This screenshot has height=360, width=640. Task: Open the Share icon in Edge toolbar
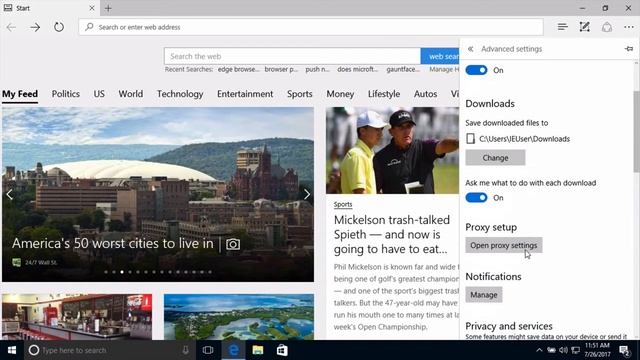(607, 27)
